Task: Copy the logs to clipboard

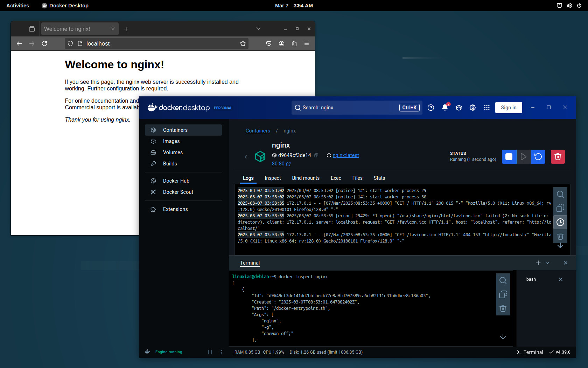Action: point(560,208)
